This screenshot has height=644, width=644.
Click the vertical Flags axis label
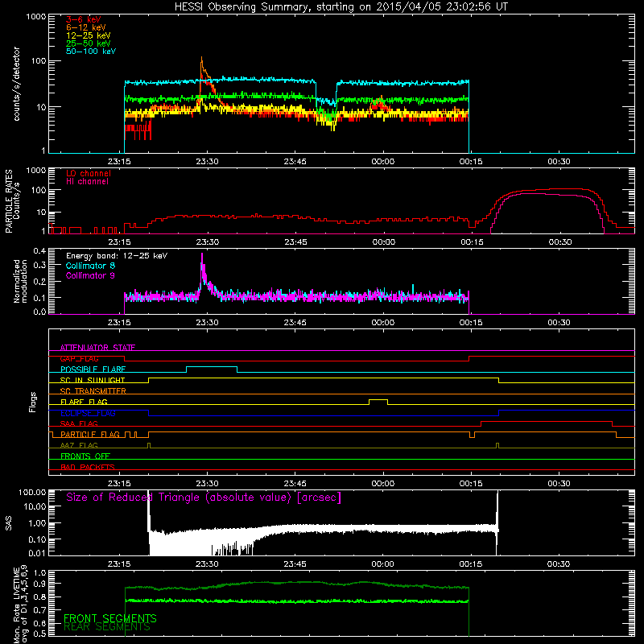coord(33,402)
